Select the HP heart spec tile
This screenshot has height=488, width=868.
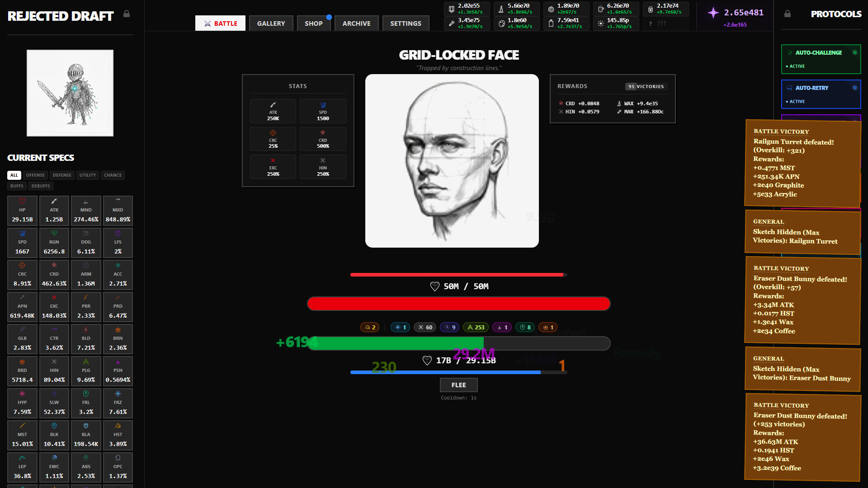[22, 211]
